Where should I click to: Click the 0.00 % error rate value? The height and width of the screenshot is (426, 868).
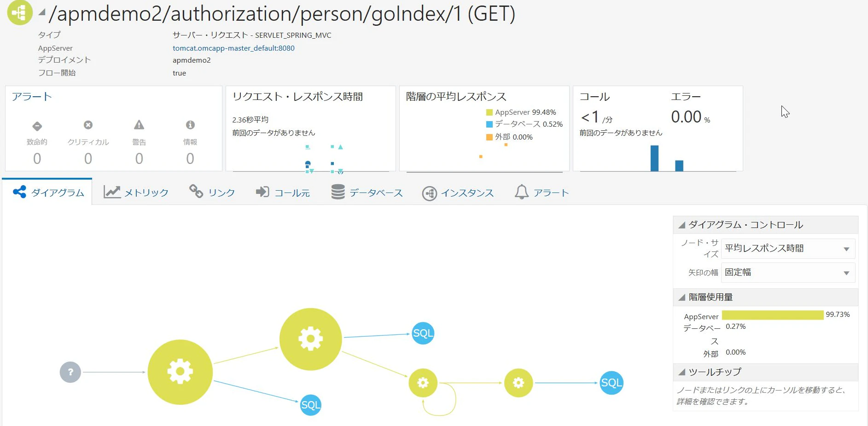(x=690, y=117)
